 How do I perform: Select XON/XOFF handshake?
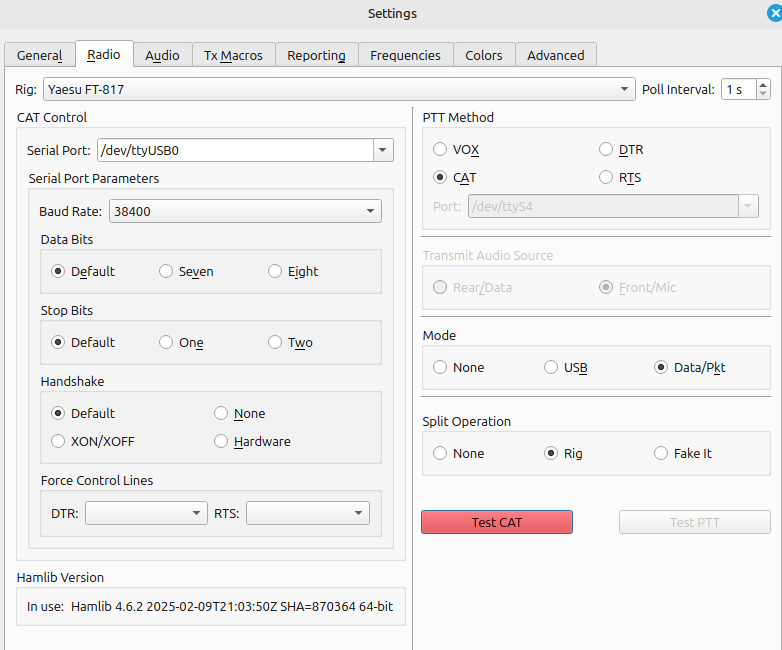click(x=93, y=441)
